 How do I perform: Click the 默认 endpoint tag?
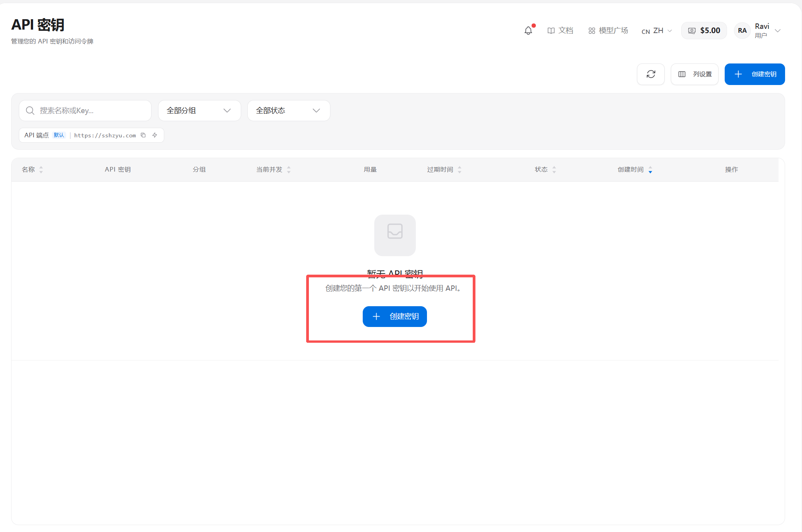[x=59, y=135]
